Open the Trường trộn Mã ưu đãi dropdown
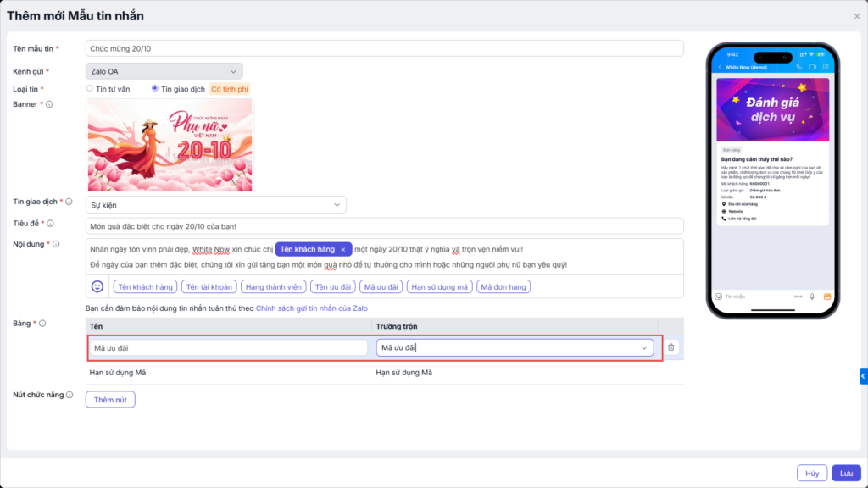Screen dimensions: 868x488 click(x=515, y=347)
